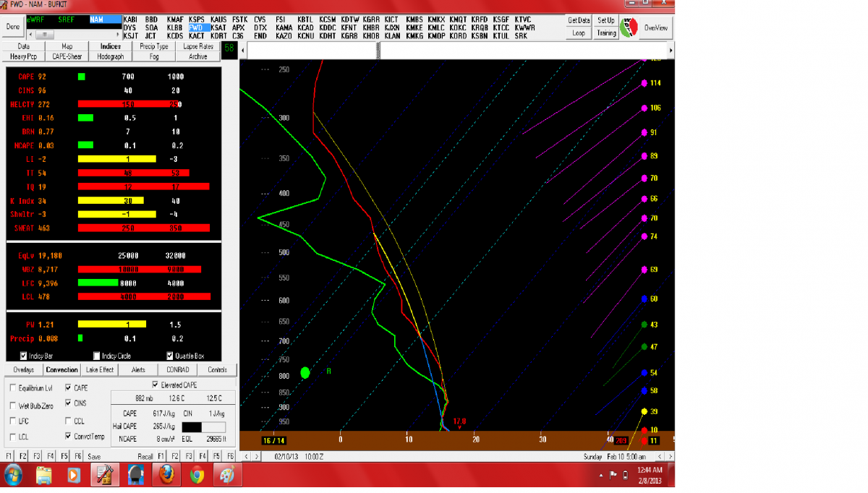The width and height of the screenshot is (868, 493).
Task: Open Paint from the taskbar
Action: tap(227, 476)
